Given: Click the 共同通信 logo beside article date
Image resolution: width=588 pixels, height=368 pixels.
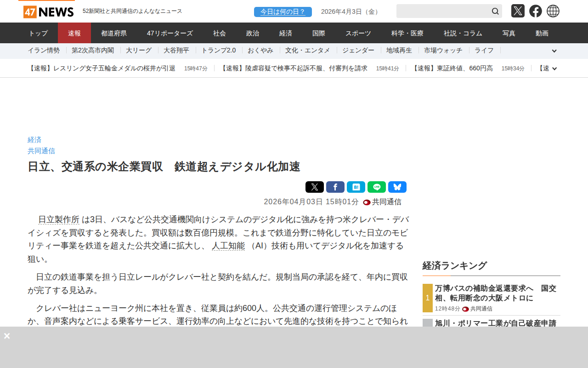Looking at the screenshot, I should pyautogui.click(x=382, y=202).
